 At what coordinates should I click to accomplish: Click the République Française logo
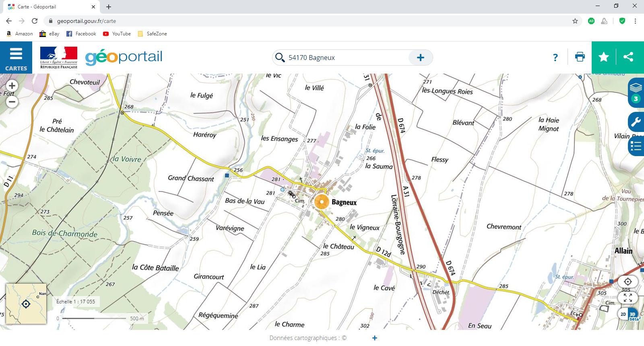point(59,58)
